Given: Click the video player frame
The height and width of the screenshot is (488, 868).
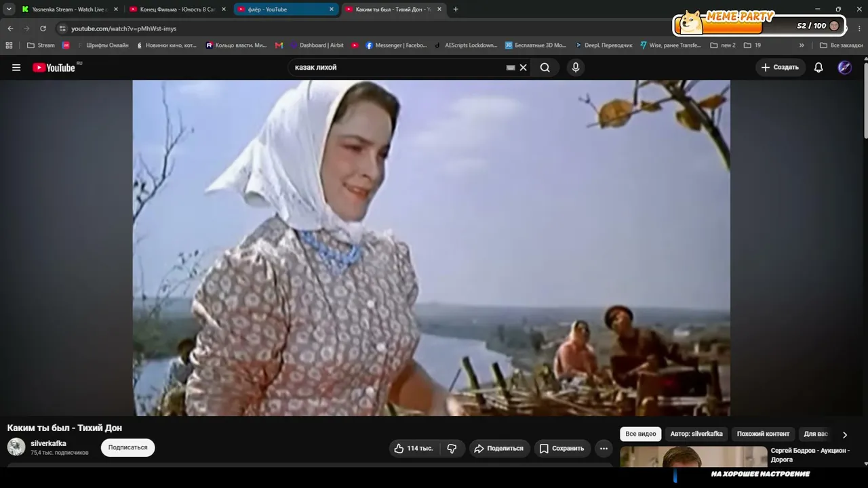Looking at the screenshot, I should click(x=431, y=248).
